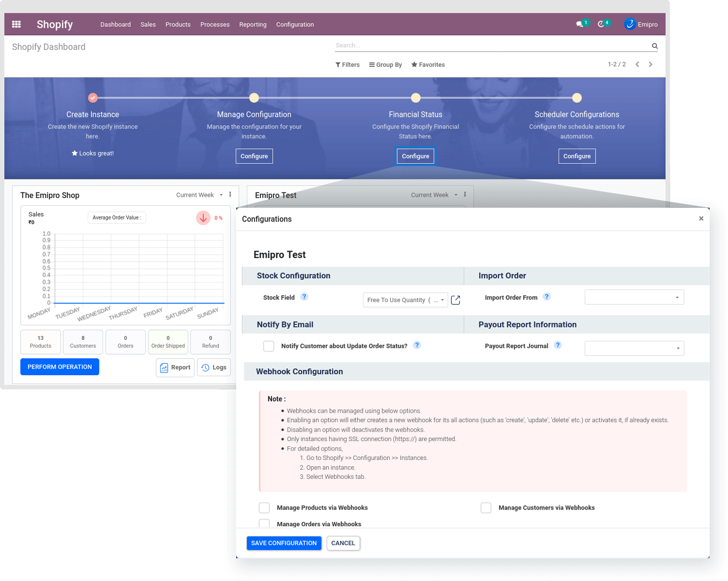Open the Configuration menu in the navbar
Image resolution: width=728 pixels, height=581 pixels.
click(x=295, y=25)
